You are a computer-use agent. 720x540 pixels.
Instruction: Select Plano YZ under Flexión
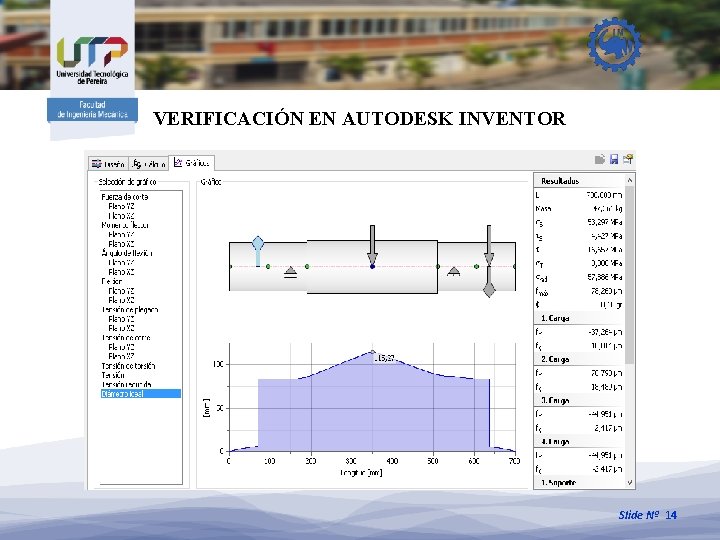(x=121, y=291)
